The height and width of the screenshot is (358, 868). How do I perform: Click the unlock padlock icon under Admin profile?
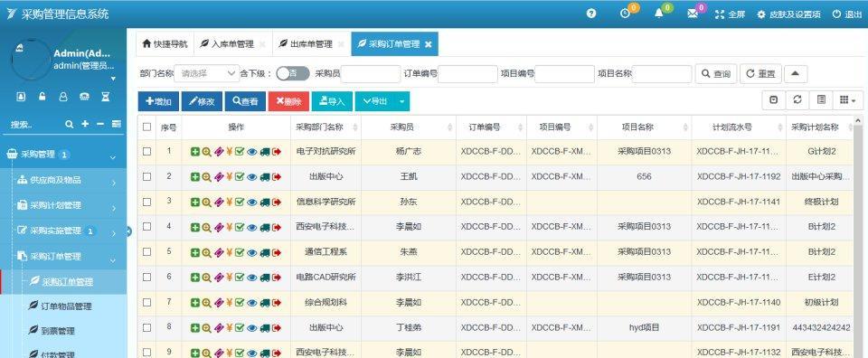pyautogui.click(x=42, y=97)
